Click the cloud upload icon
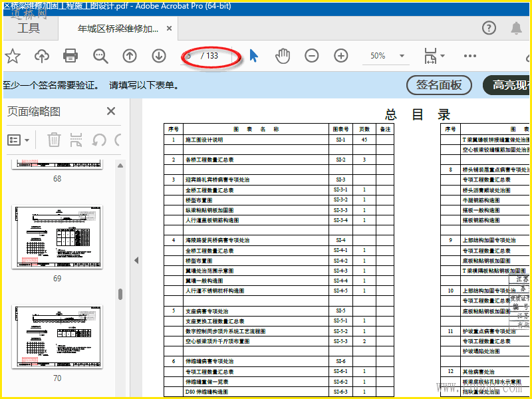 point(42,56)
